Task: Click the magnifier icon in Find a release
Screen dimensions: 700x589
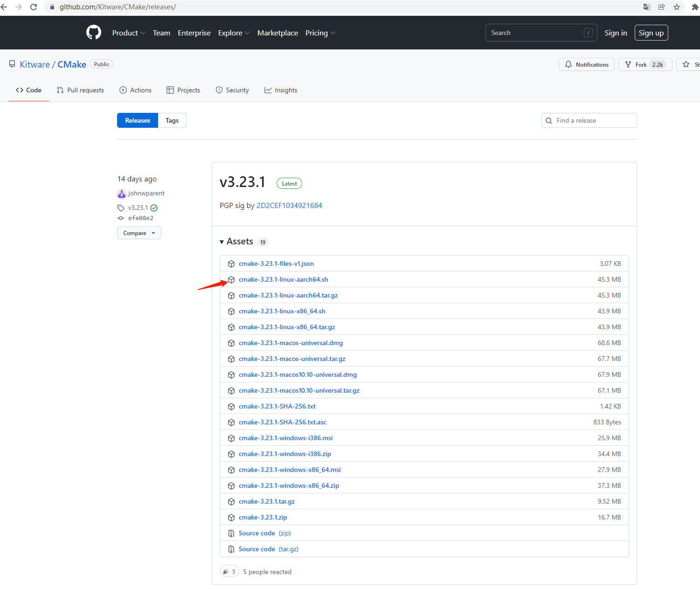Action: [549, 121]
